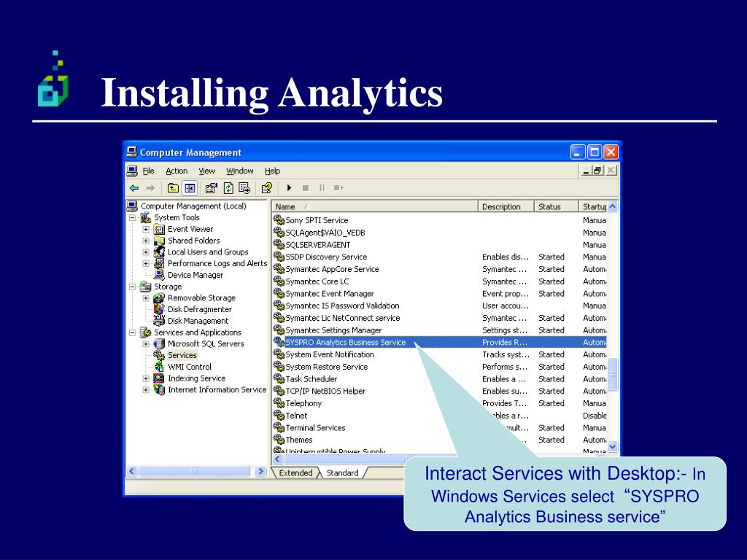Click services list left scroll arrow

pos(278,459)
